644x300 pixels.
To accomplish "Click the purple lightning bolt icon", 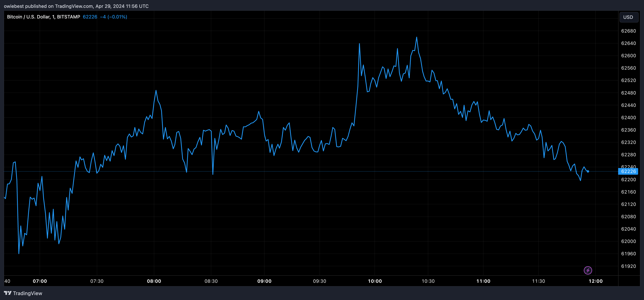I will pyautogui.click(x=588, y=270).
